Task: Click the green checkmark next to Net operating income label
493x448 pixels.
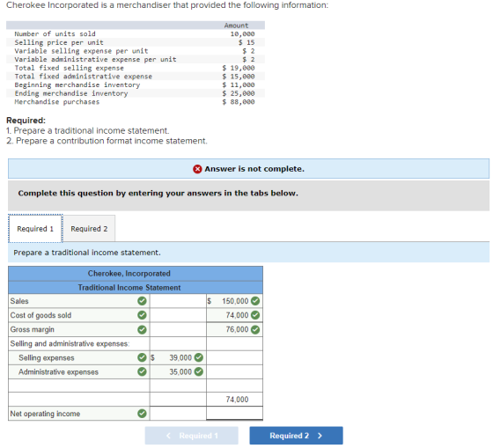Action: coord(142,414)
